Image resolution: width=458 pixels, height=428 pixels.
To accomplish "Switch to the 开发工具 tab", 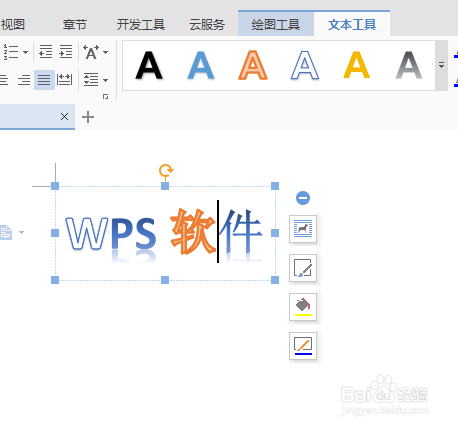I will click(141, 25).
